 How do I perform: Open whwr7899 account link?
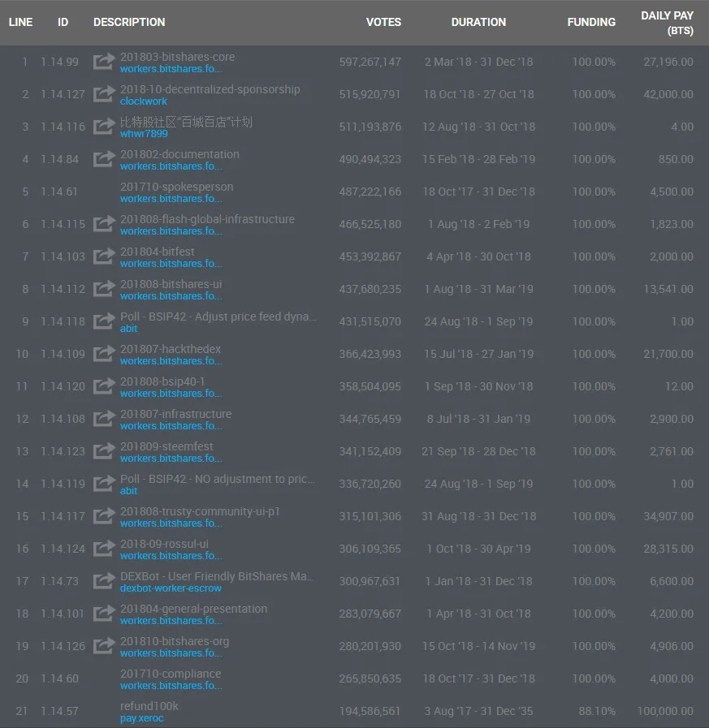[144, 134]
